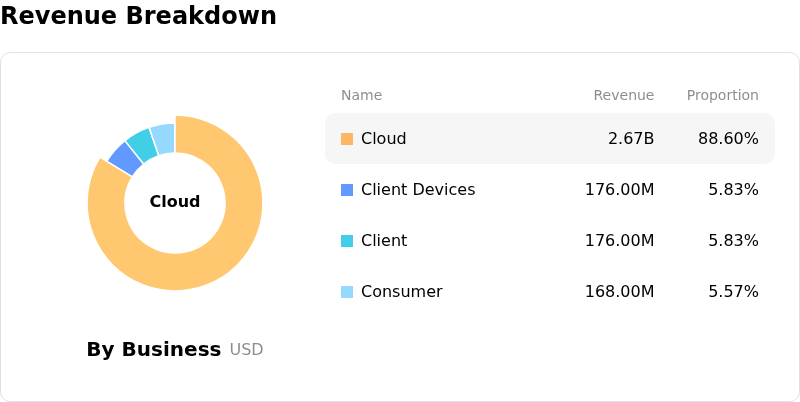
Task: Click the light blue Consumer legend square
Action: [x=347, y=292]
